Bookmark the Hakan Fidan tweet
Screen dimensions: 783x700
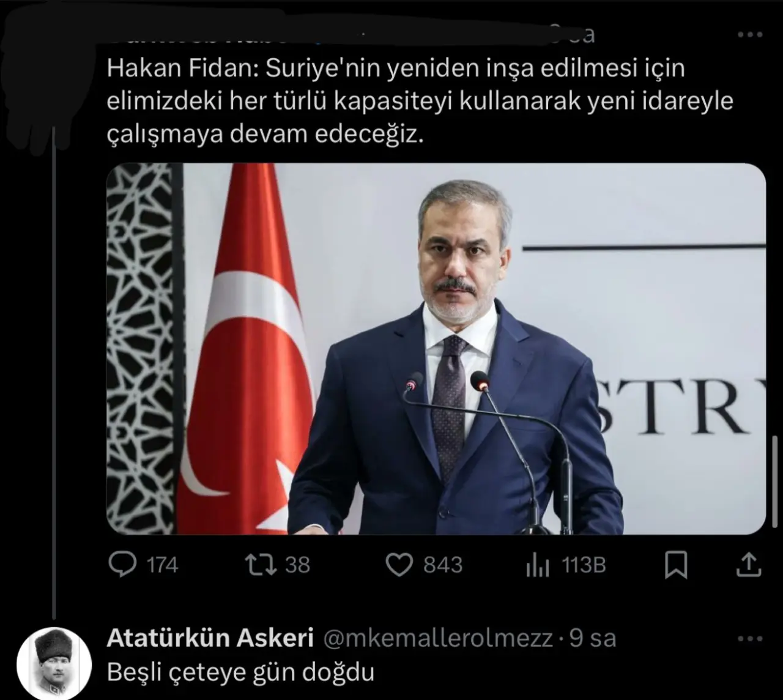point(676,565)
